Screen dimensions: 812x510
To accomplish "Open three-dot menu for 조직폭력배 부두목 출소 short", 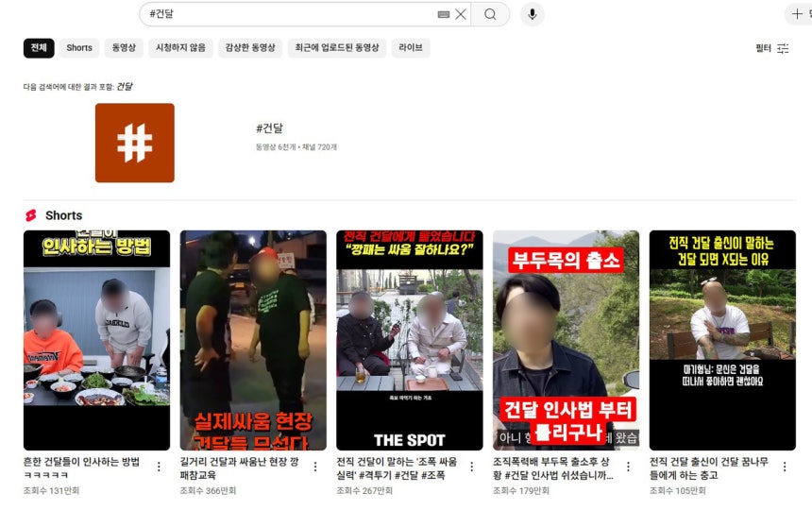I will (x=628, y=467).
